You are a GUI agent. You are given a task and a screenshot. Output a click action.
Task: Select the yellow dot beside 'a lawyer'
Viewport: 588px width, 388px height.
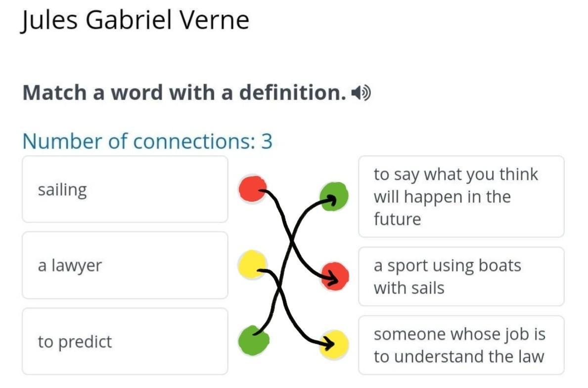(x=252, y=263)
